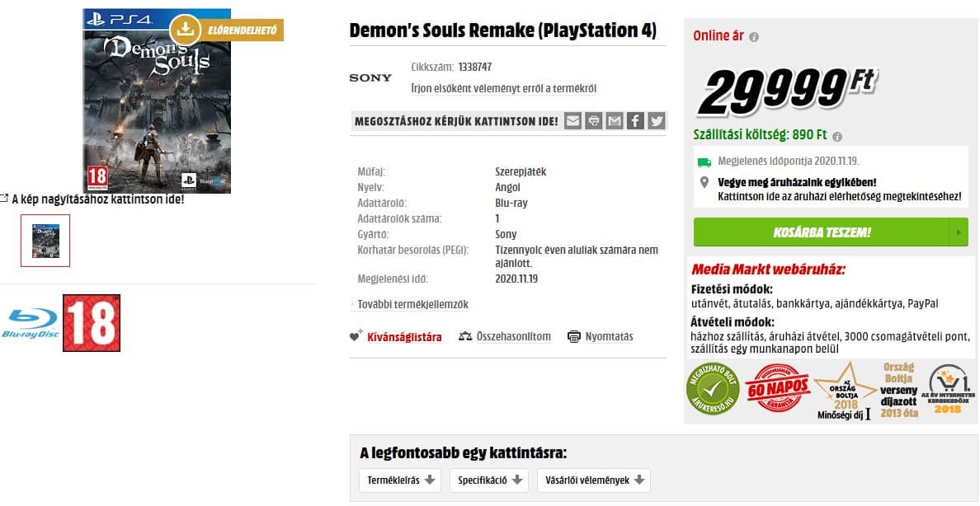Expand További termékjellemzők section

click(412, 304)
